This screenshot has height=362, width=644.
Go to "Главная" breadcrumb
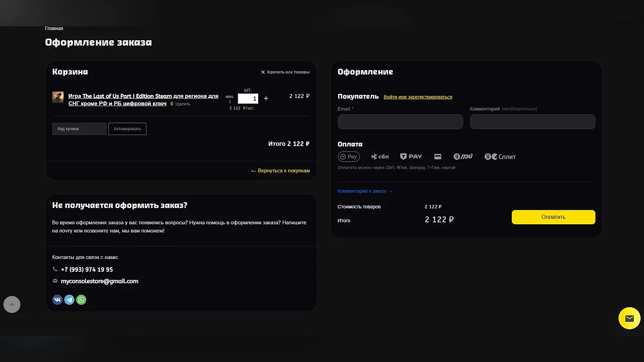pos(54,28)
